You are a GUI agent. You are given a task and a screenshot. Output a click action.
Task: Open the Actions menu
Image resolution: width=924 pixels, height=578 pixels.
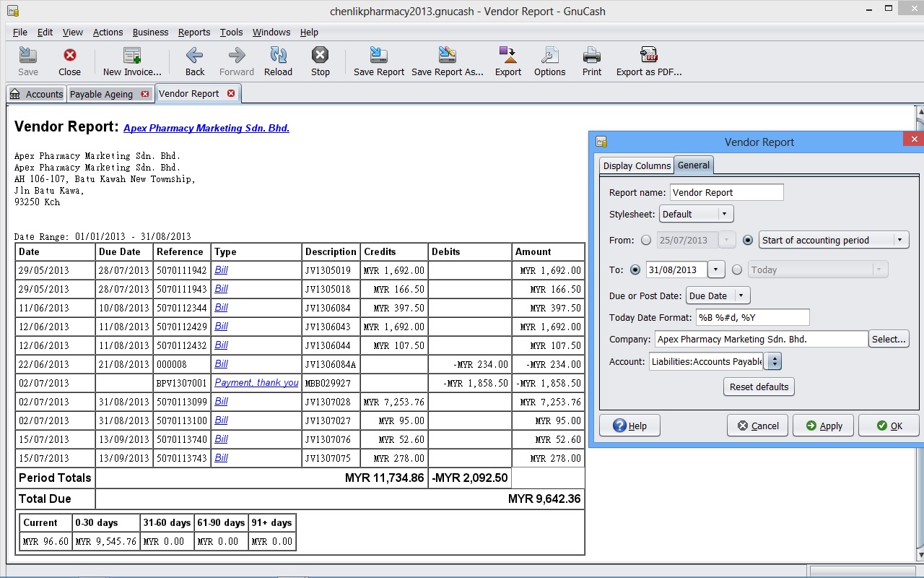[x=108, y=32]
